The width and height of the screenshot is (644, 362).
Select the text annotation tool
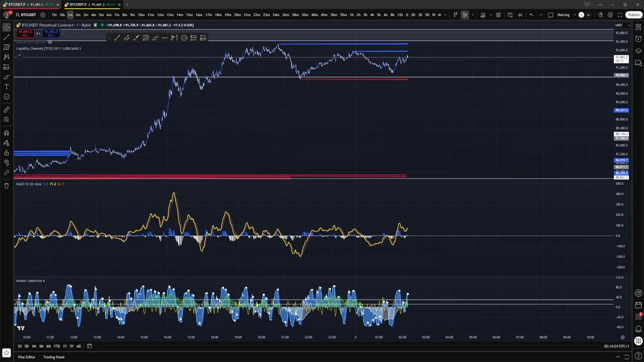7,86
